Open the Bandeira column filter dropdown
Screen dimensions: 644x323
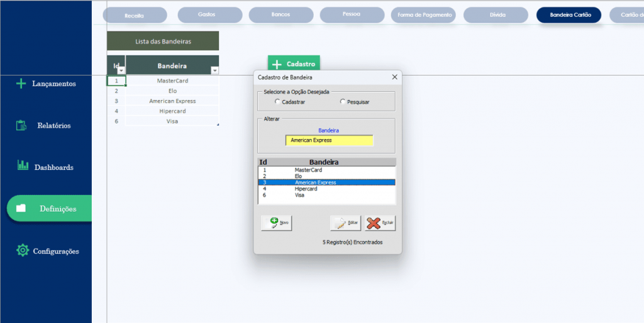click(x=214, y=71)
